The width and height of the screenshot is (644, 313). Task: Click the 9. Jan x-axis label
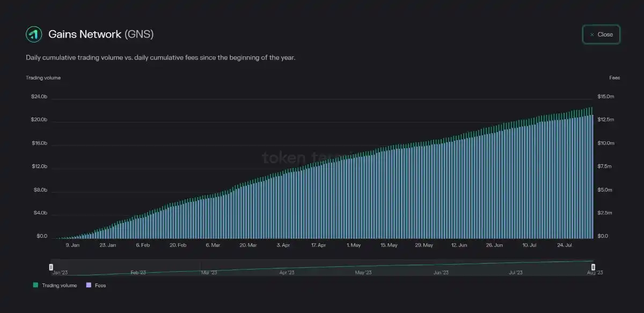pos(72,245)
